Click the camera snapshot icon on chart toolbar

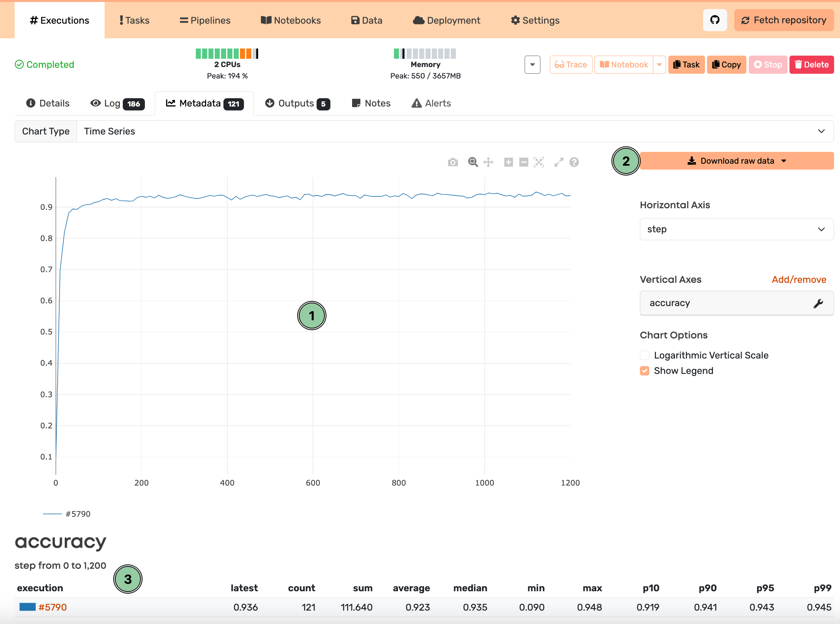tap(453, 163)
